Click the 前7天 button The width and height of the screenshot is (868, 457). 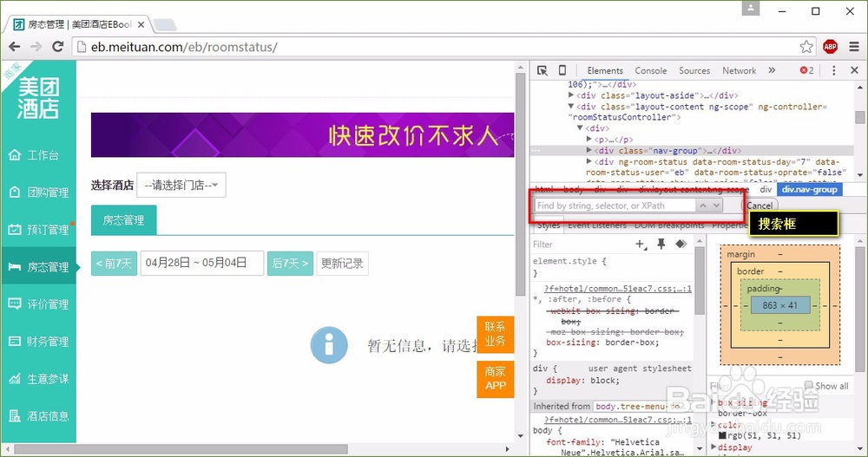(114, 264)
